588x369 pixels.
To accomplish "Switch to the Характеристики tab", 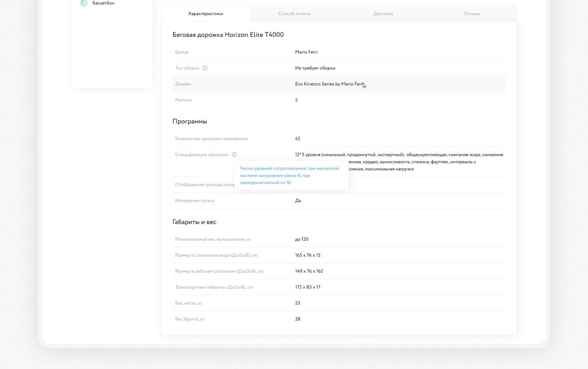I will 205,14.
